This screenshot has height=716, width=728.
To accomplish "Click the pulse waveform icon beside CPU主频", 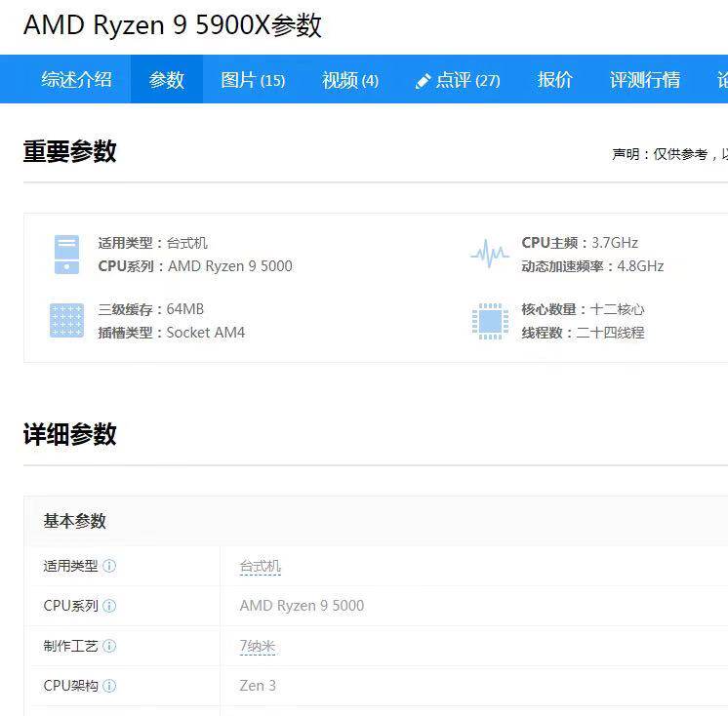I will coord(489,254).
